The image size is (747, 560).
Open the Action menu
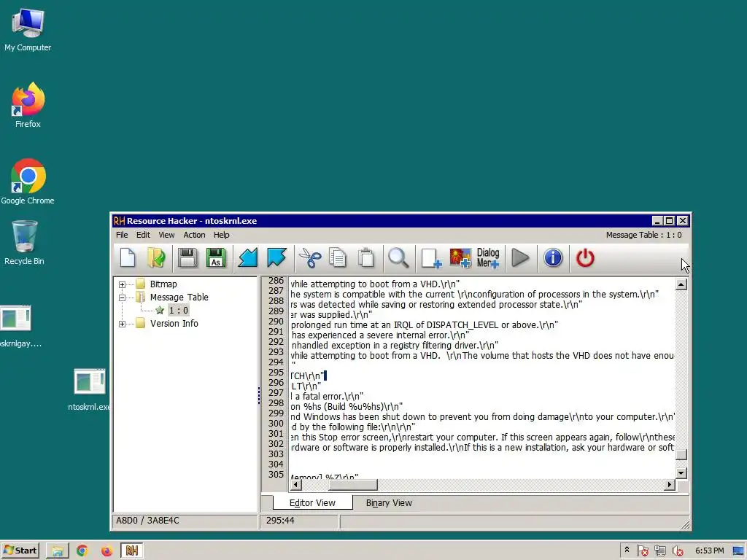(194, 235)
